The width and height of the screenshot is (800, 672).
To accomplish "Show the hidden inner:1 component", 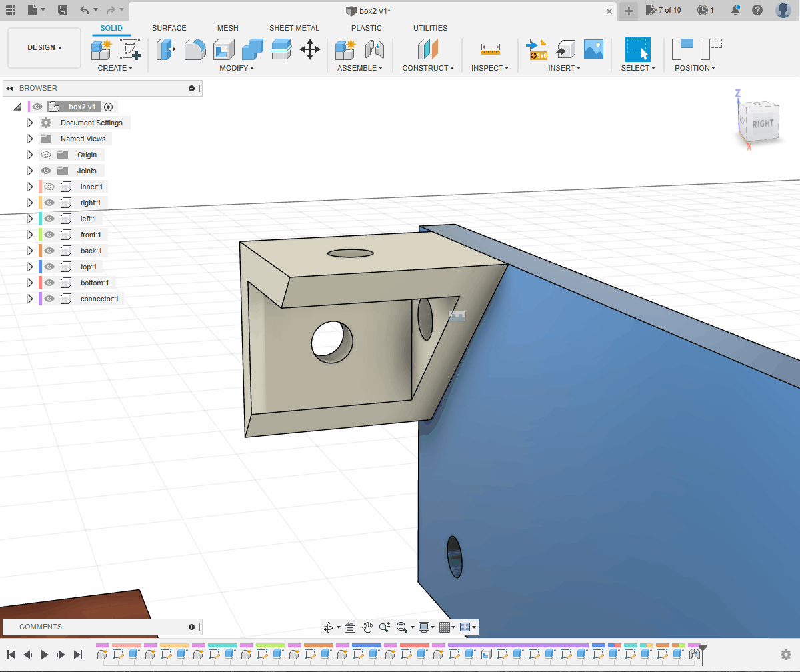I will [49, 187].
